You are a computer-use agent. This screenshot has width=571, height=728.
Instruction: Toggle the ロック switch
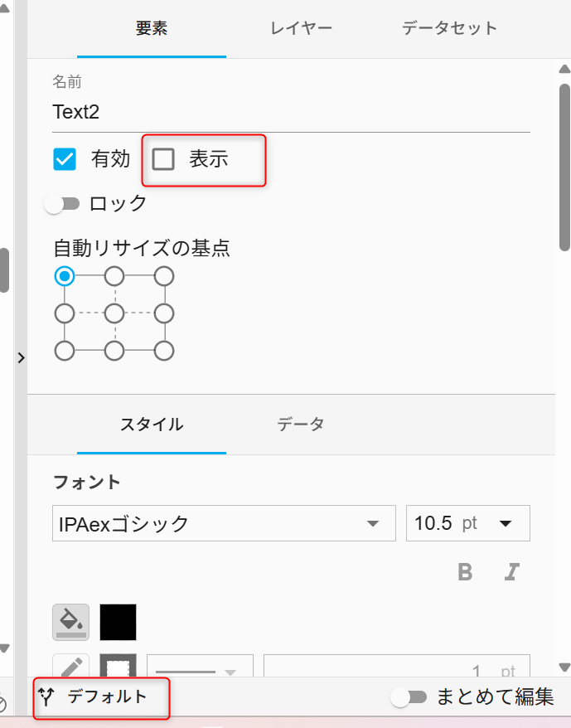tap(62, 204)
